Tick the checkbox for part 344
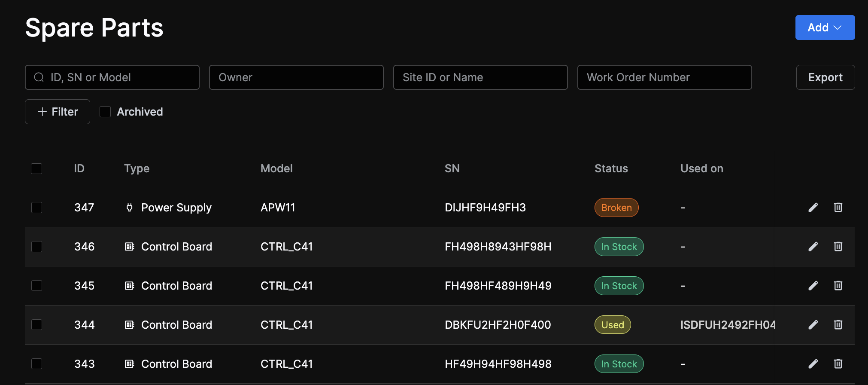 pyautogui.click(x=36, y=325)
